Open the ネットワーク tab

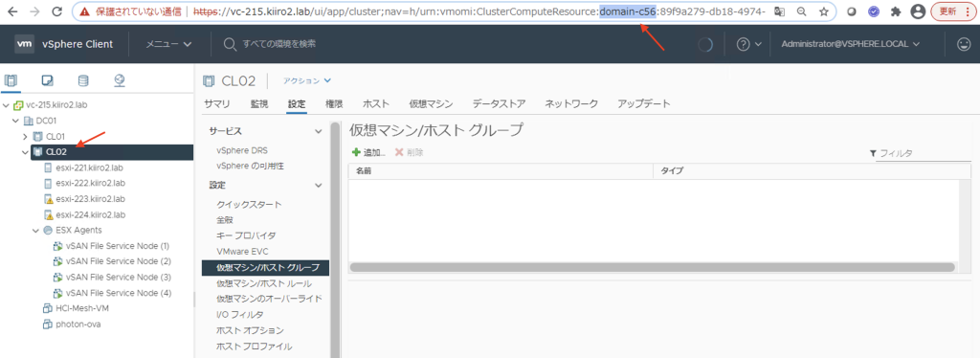point(571,103)
